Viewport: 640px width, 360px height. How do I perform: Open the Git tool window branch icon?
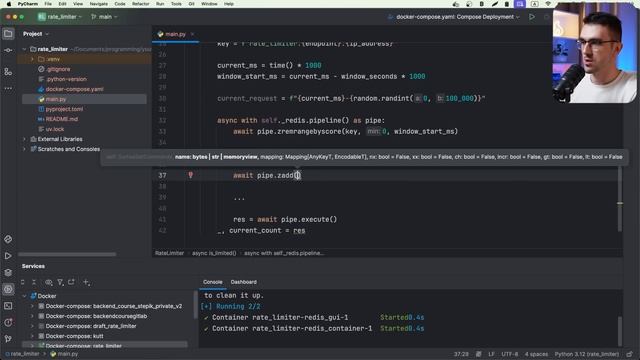(x=8, y=338)
